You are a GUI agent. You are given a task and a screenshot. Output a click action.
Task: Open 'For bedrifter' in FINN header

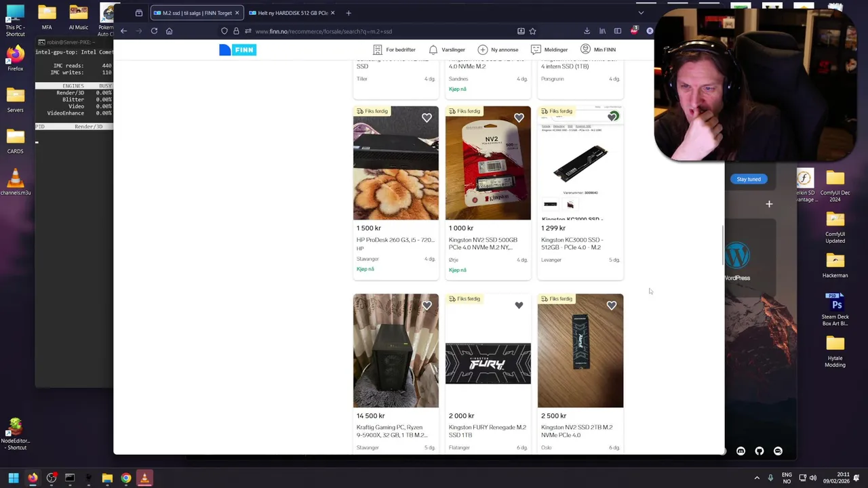pyautogui.click(x=394, y=49)
